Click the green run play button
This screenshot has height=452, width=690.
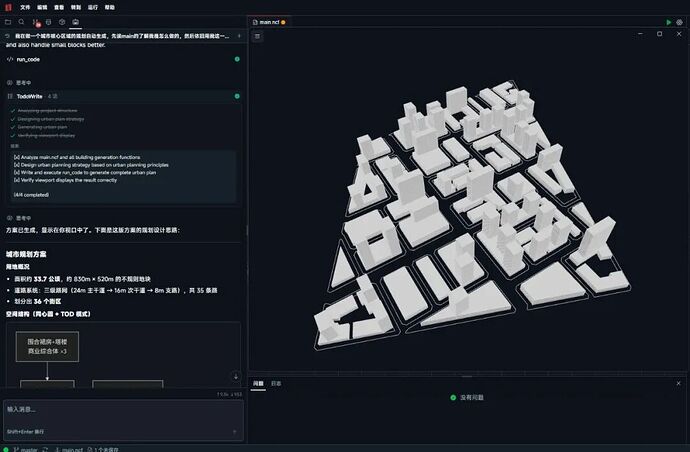(x=668, y=22)
